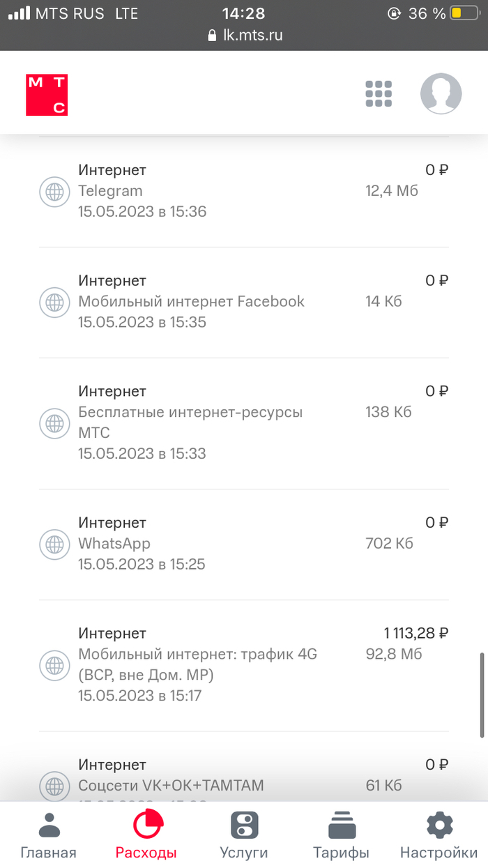Click the globe icon beside Facebook entry
The height and width of the screenshot is (868, 488).
click(x=54, y=302)
